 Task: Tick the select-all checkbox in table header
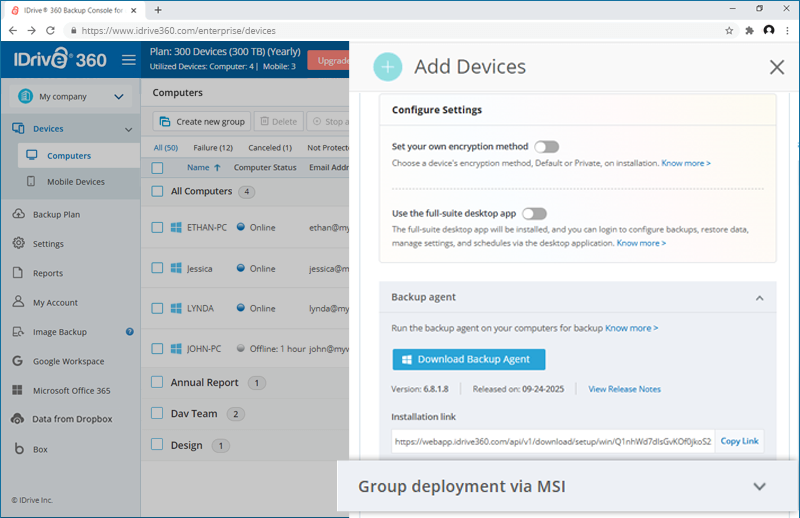pos(157,168)
